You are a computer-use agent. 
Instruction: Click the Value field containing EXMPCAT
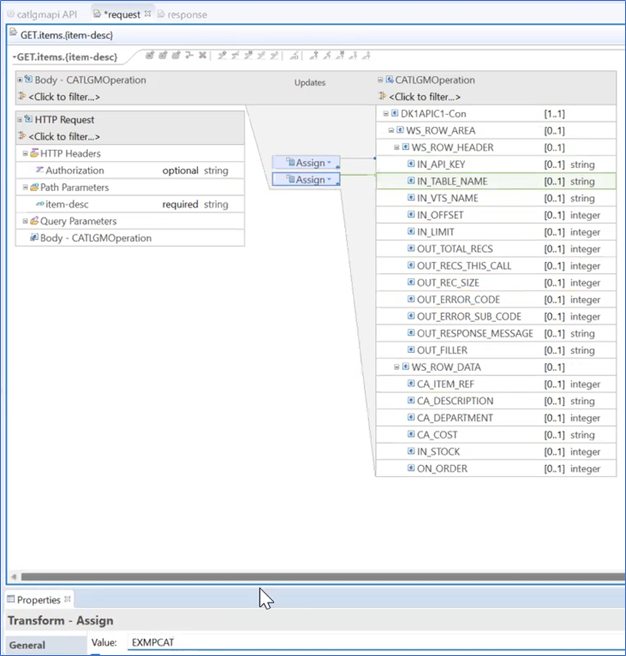[375, 642]
